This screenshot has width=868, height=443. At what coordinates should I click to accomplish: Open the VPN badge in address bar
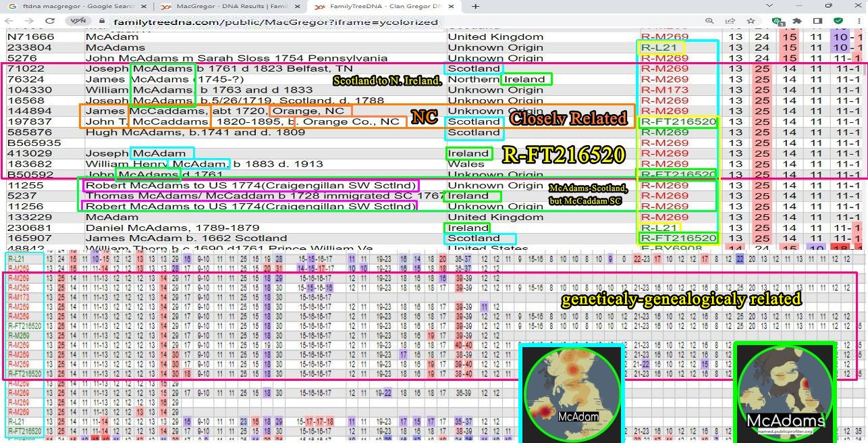(78, 21)
